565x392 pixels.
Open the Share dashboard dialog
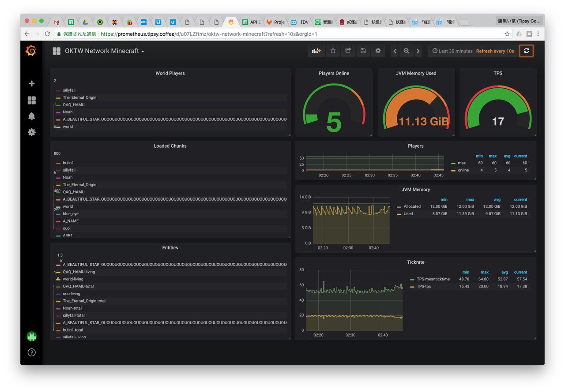348,51
